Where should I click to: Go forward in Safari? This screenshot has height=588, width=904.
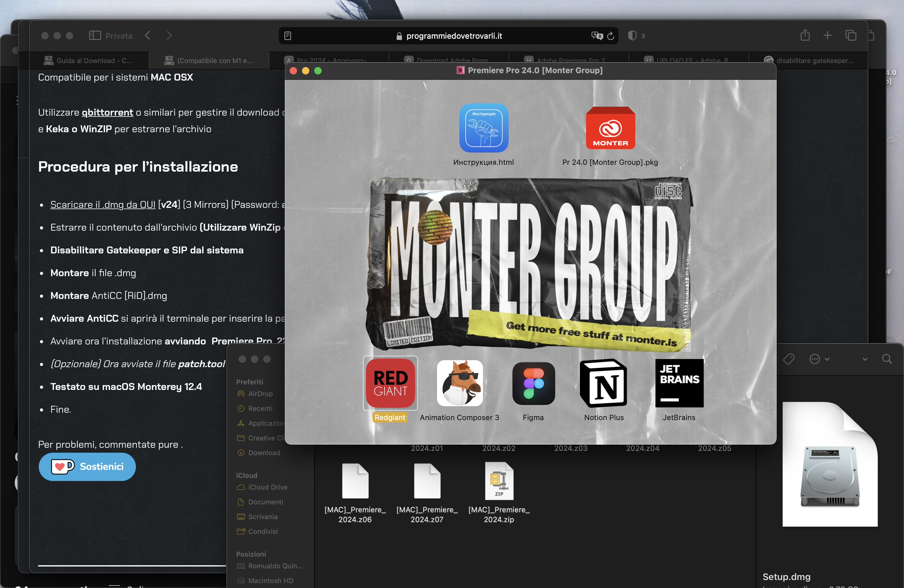[x=169, y=36]
